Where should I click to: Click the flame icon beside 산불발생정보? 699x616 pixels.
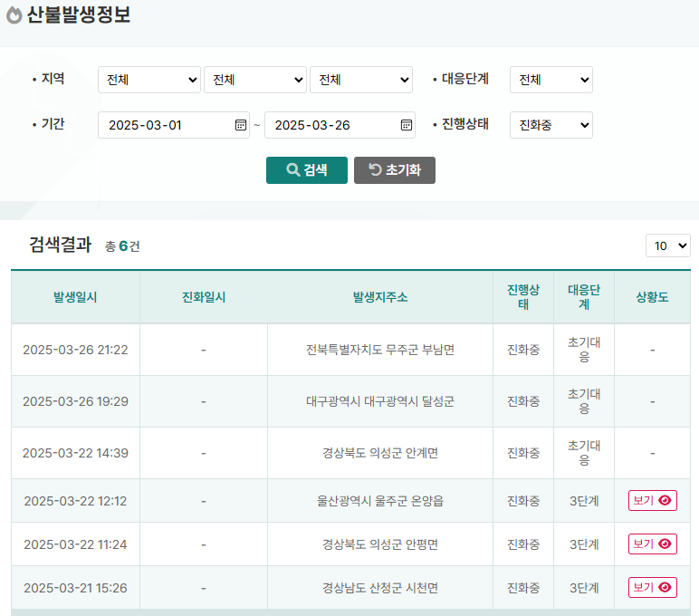[14, 15]
